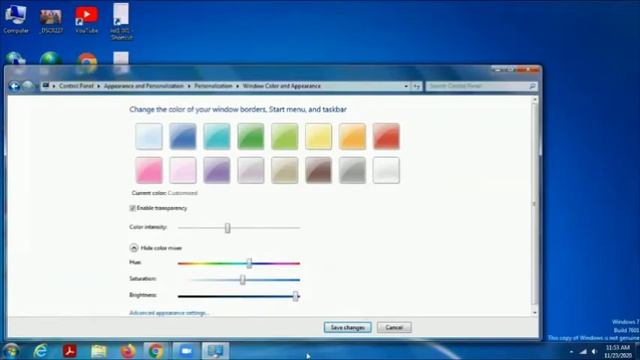Click the address bar refresh button
The height and width of the screenshot is (360, 640).
416,86
